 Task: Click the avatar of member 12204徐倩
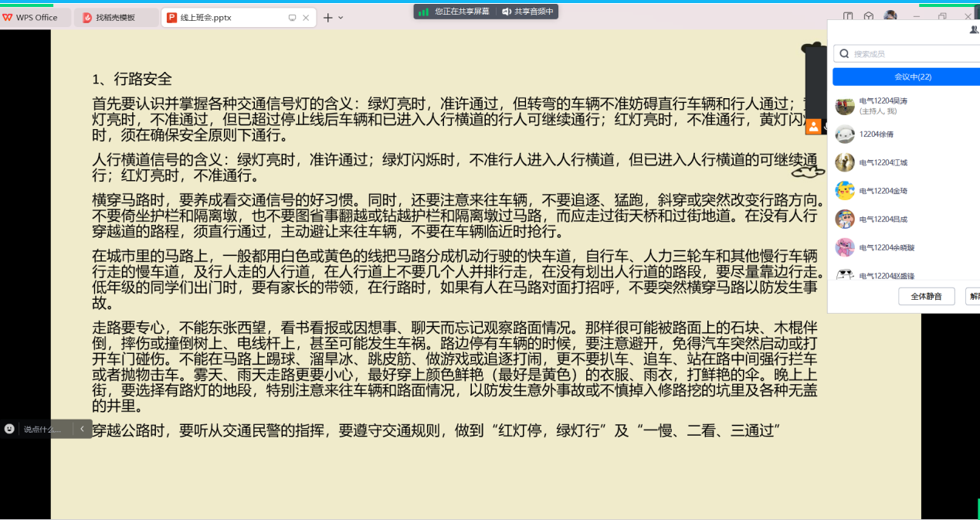[x=845, y=134]
